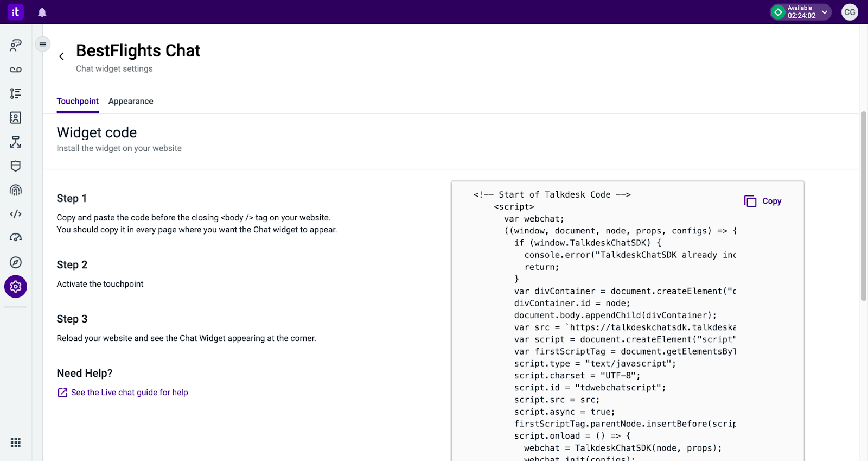Click the 'var webchat;' code line
Image resolution: width=868 pixels, height=461 pixels.
pos(534,219)
